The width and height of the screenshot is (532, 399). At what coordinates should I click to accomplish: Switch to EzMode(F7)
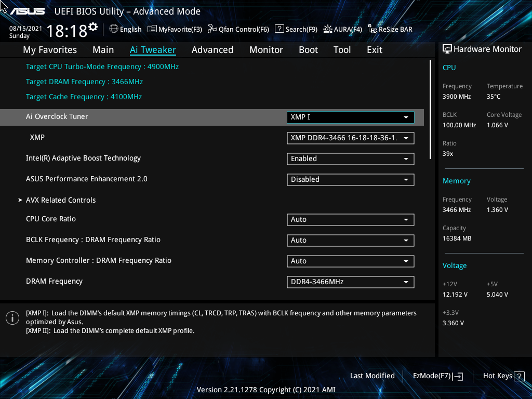pyautogui.click(x=438, y=376)
